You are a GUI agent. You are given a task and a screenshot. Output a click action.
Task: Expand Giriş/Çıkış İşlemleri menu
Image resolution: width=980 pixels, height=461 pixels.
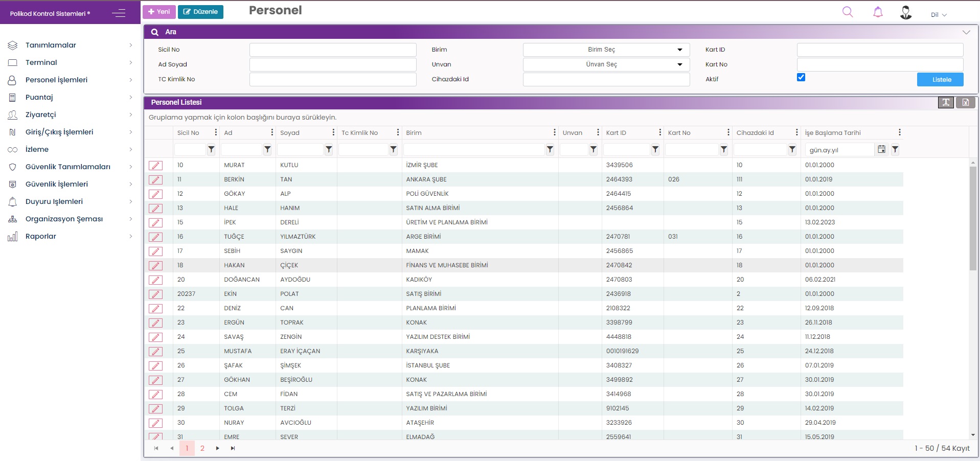[70, 132]
